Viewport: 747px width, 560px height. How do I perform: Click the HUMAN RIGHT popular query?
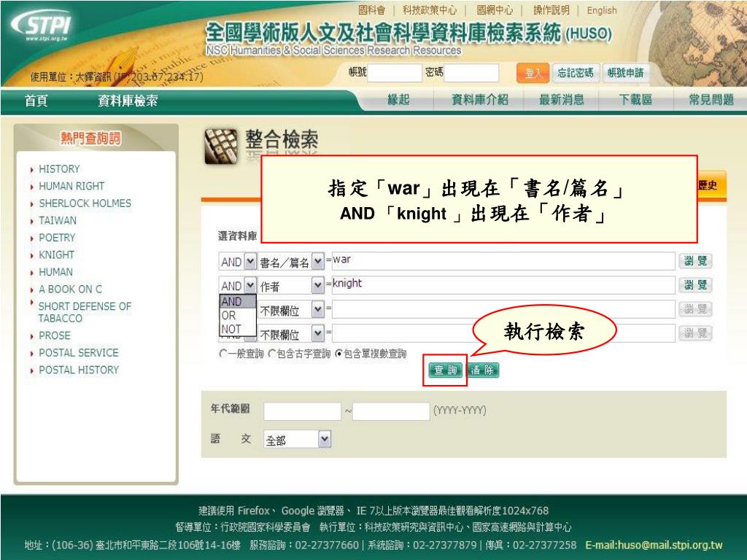[x=71, y=186]
